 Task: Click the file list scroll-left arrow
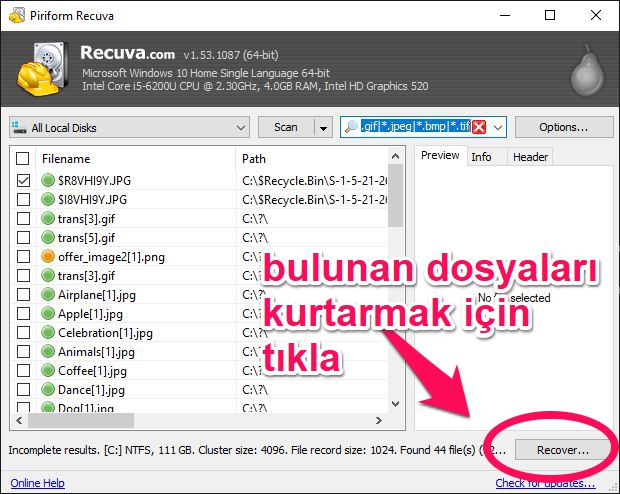click(x=19, y=420)
